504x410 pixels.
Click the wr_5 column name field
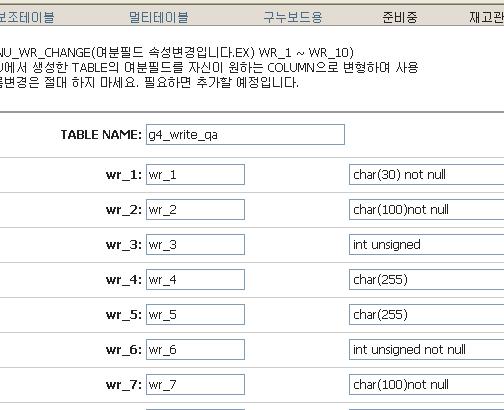pyautogui.click(x=195, y=314)
